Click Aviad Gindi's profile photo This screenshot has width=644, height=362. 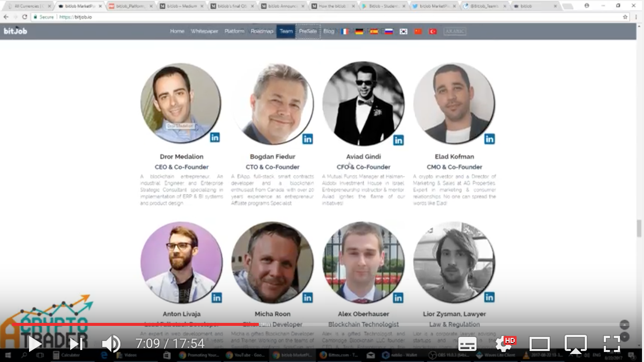coord(363,104)
